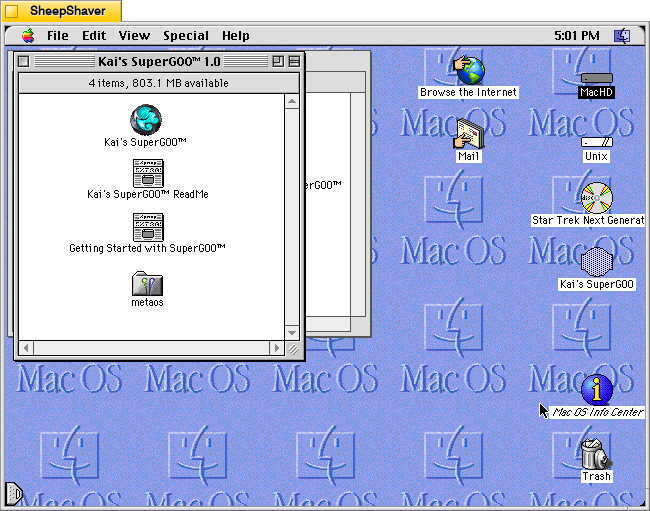
Task: Click the horizontal scrollbar left arrow
Action: 26,348
